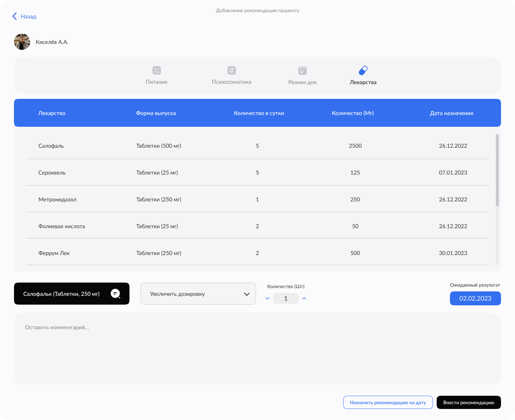The height and width of the screenshot is (420, 515).
Task: Click the 50 quantity cell
Action: (355, 226)
